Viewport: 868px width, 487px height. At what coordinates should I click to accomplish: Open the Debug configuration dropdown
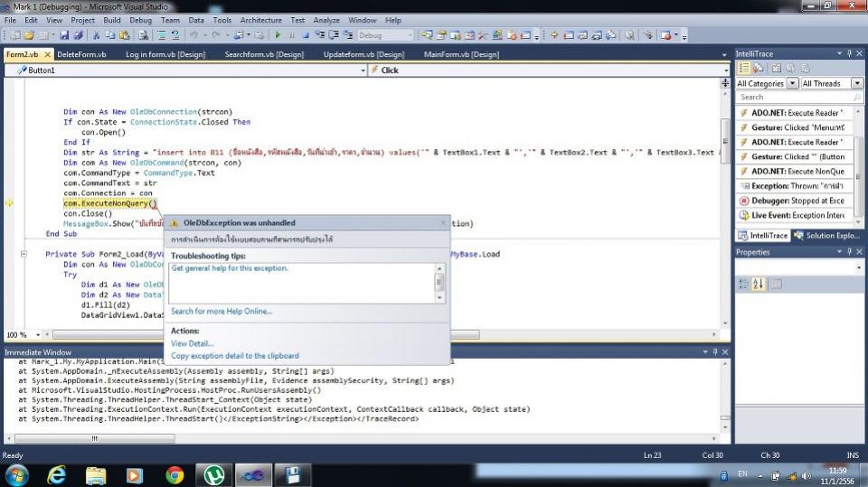click(x=410, y=35)
